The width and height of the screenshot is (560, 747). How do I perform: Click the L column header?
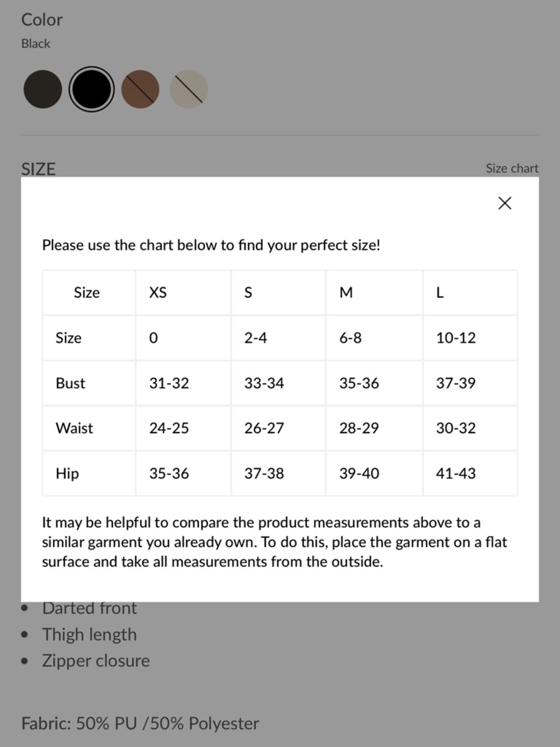click(x=470, y=293)
